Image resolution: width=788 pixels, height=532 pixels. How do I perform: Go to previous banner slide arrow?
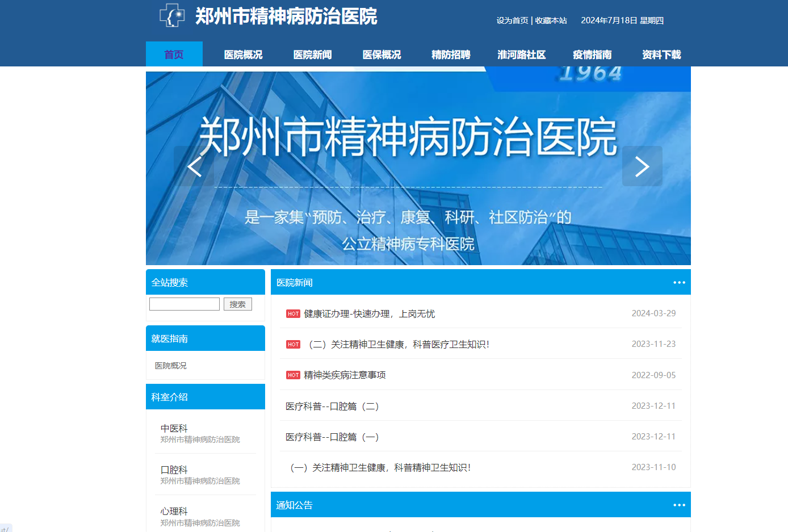(x=194, y=166)
